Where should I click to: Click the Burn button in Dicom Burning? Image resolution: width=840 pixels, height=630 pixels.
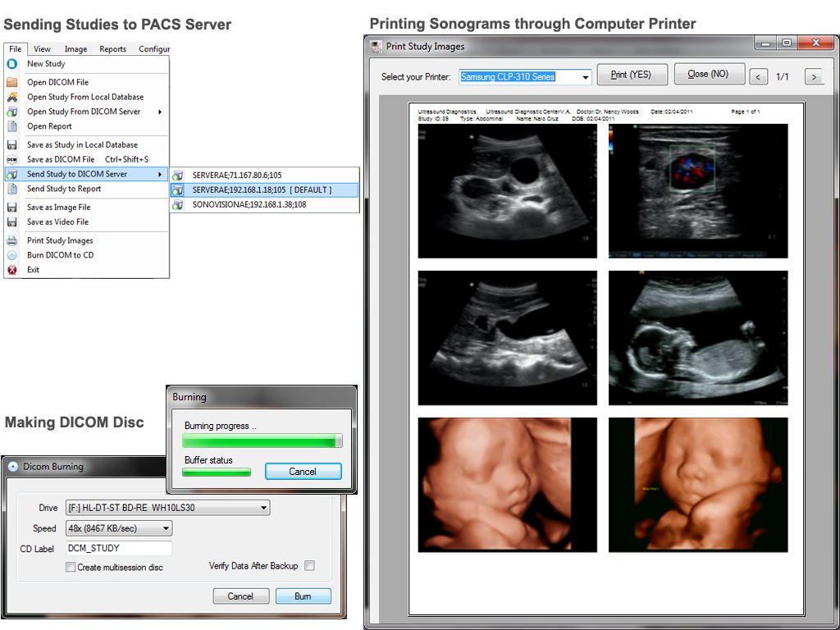coord(304,596)
